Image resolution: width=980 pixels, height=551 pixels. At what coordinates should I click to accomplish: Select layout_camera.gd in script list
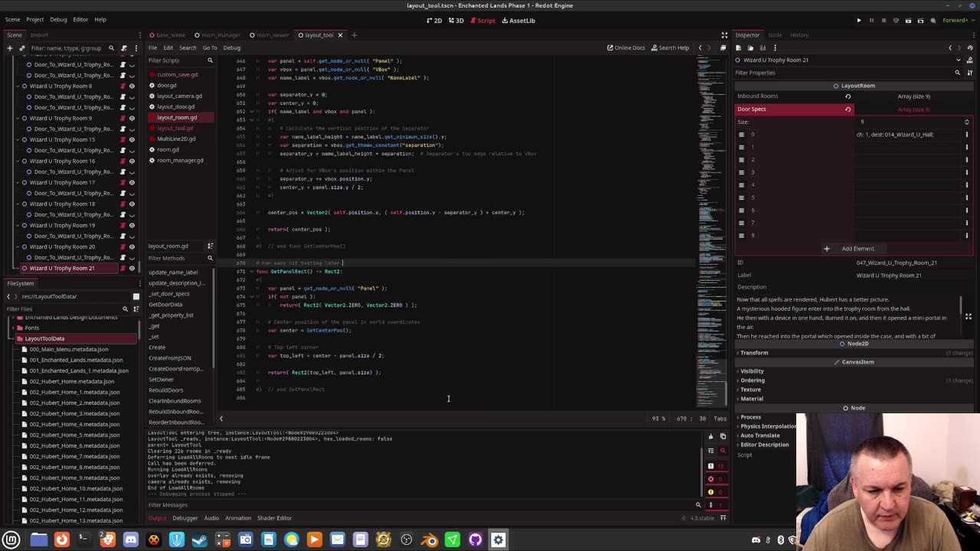click(x=180, y=96)
